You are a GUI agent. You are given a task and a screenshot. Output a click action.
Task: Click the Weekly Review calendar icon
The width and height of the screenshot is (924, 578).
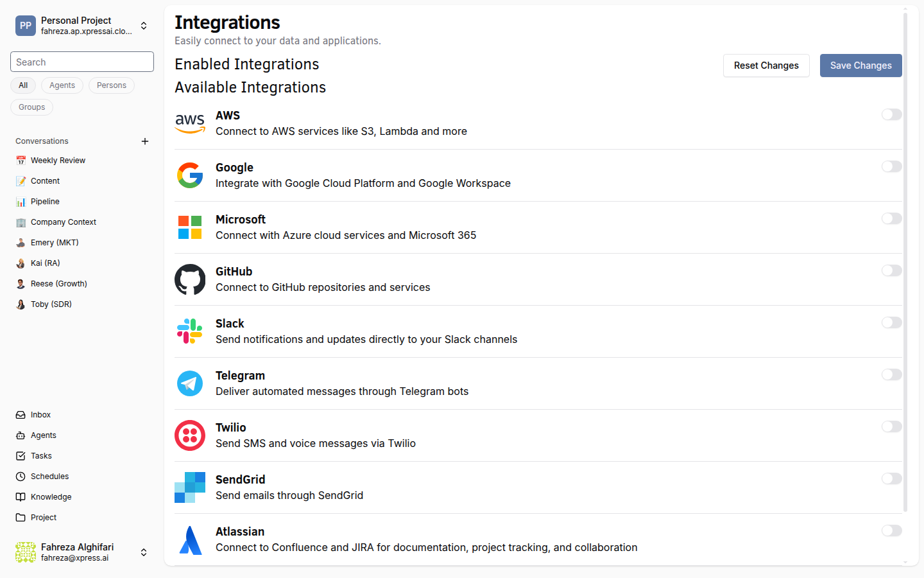21,161
